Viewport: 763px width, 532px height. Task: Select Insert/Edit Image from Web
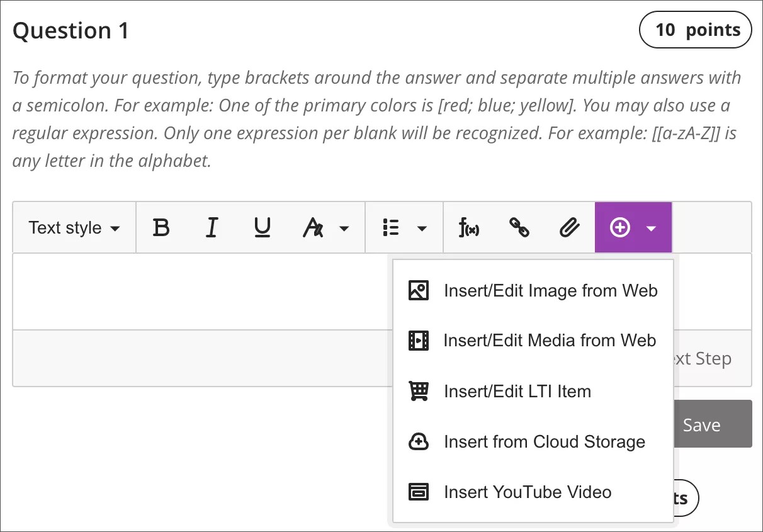click(x=550, y=290)
